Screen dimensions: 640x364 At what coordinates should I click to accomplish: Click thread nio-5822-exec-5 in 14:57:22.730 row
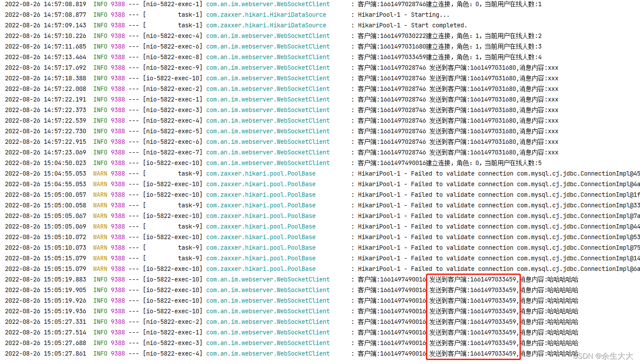tap(173, 131)
